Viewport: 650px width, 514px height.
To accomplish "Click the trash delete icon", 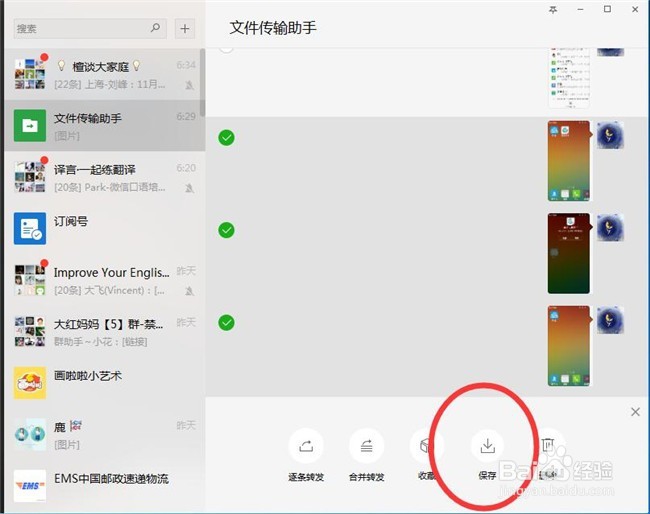I will coord(548,446).
